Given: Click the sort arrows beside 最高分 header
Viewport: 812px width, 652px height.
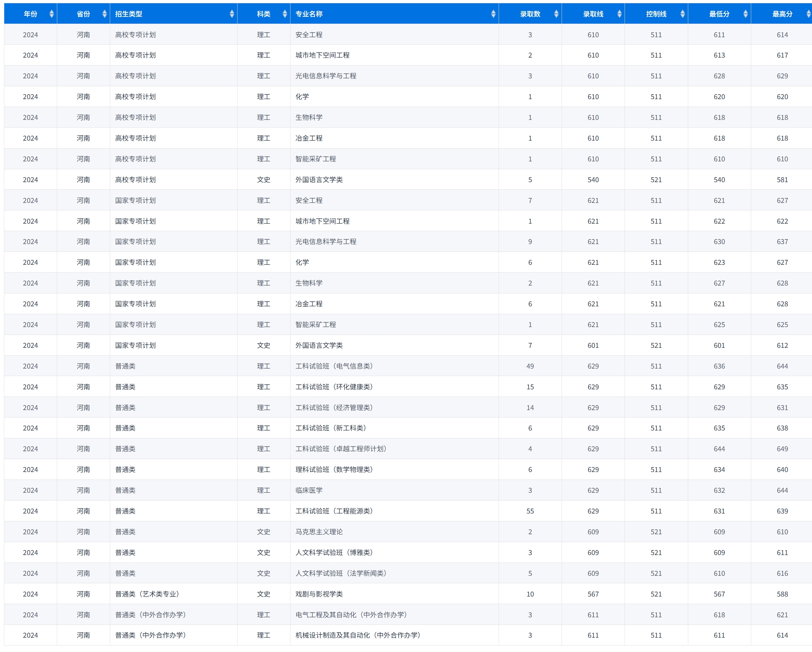Looking at the screenshot, I should click(808, 14).
